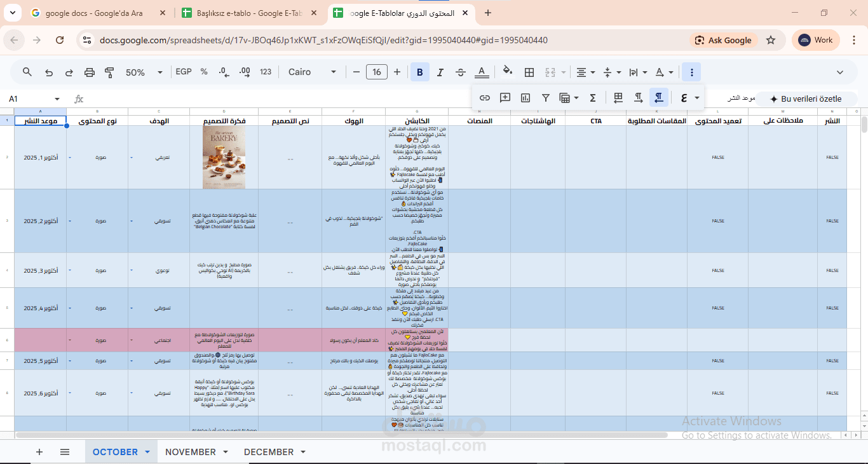
Task: Insert a link from overflow toolbar
Action: [x=485, y=98]
